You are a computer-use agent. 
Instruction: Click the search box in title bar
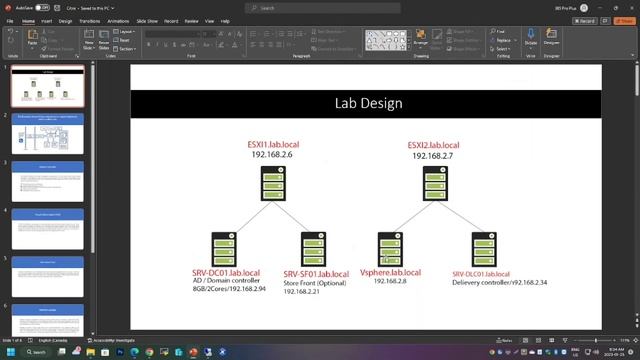(x=322, y=8)
